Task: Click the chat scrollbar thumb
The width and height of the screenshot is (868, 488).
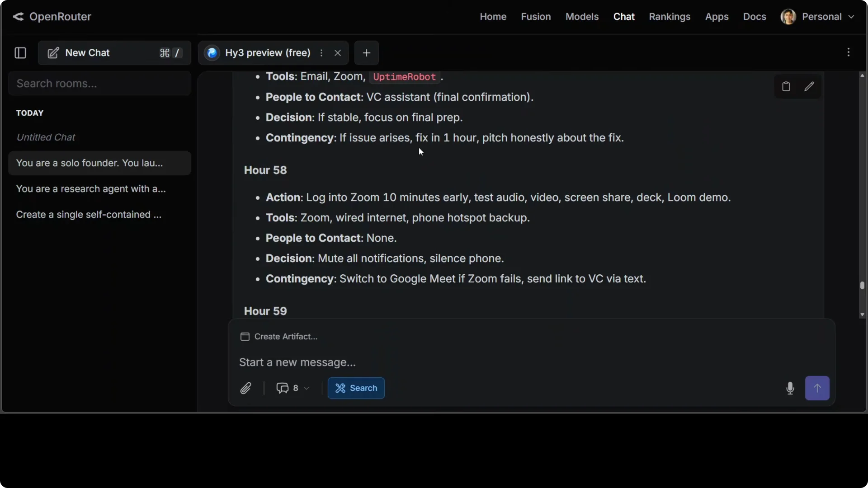Action: point(862,286)
